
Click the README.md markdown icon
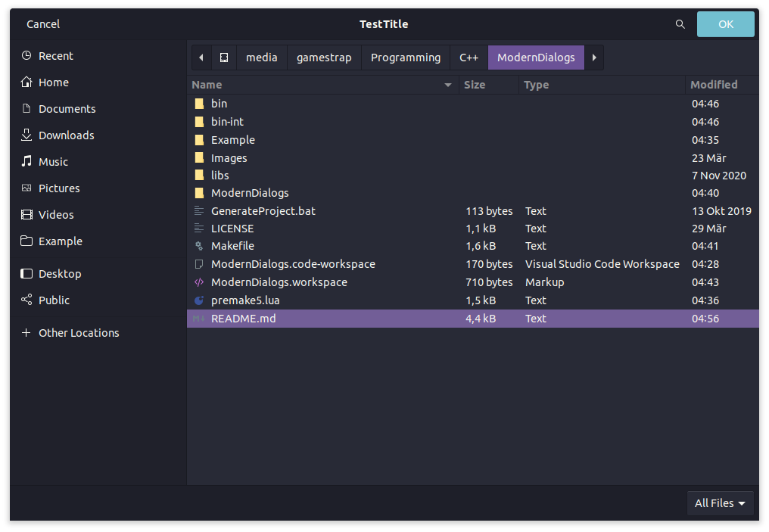[x=199, y=319]
